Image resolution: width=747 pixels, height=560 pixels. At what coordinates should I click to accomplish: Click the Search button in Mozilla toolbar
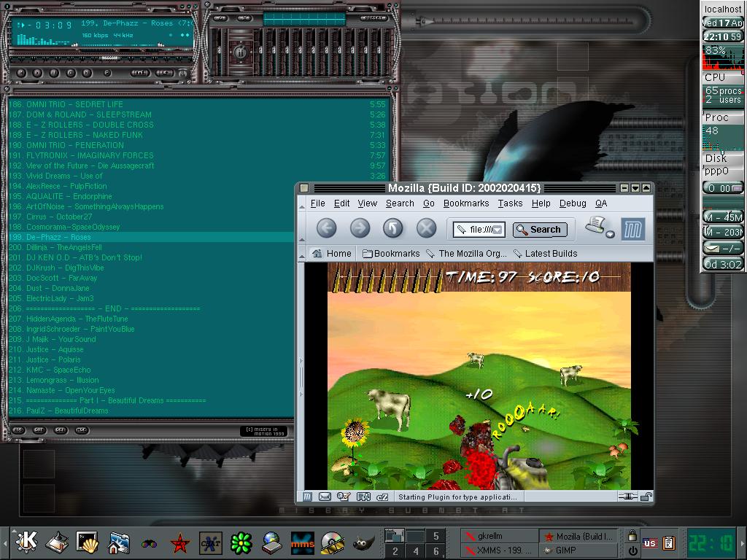(x=540, y=230)
